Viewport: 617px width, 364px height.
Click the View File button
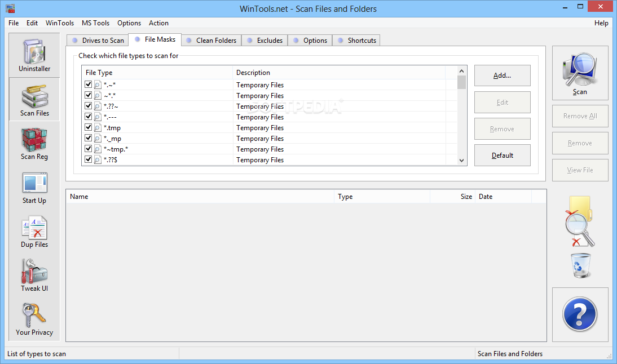point(580,170)
